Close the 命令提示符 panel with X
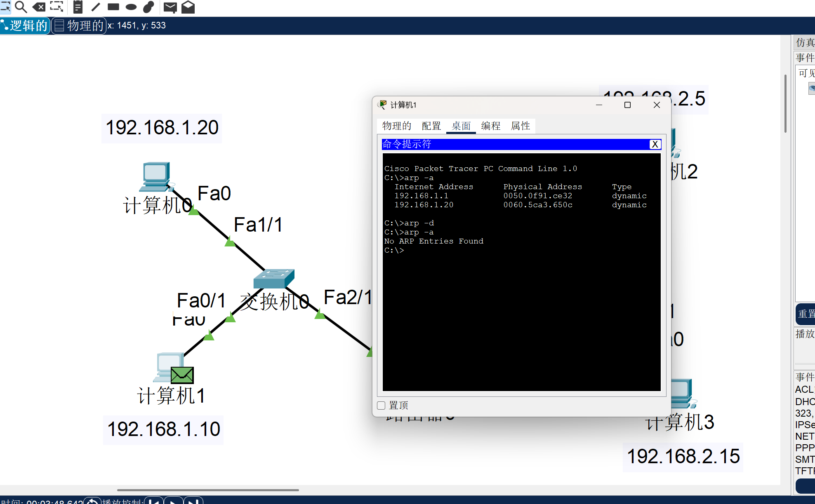The height and width of the screenshot is (504, 815). coord(655,144)
